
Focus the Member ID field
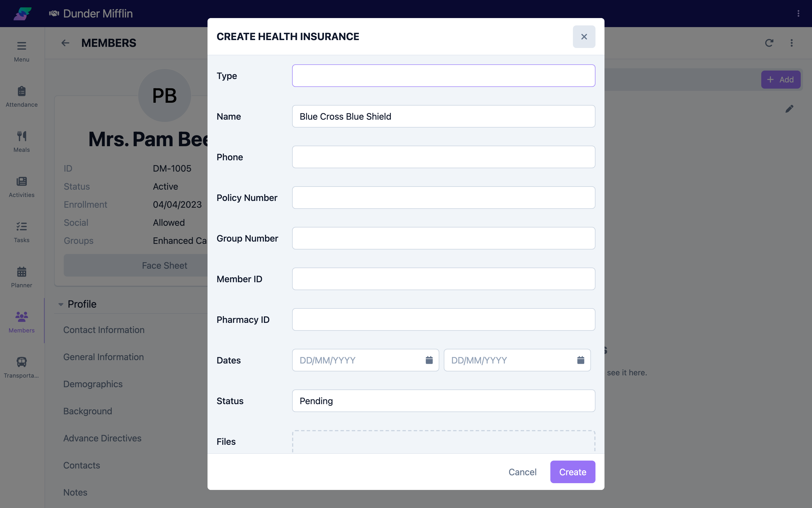(x=443, y=279)
